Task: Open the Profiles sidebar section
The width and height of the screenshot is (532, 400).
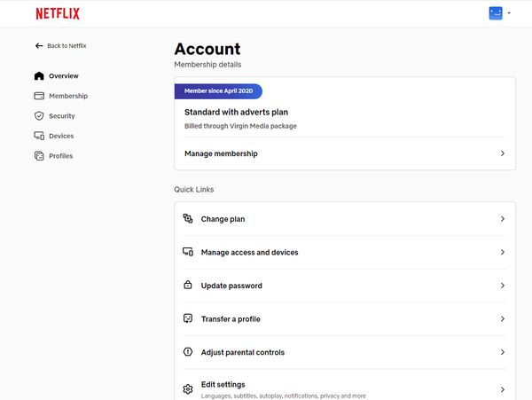Action: click(x=60, y=156)
